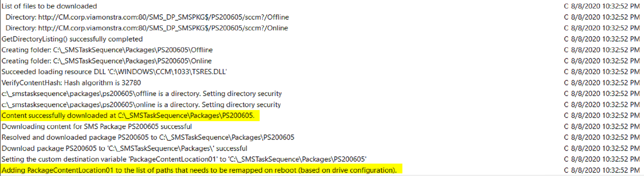Click the Directory log entry ending in /Offline
This screenshot has width=644, height=176.
click(147, 17)
